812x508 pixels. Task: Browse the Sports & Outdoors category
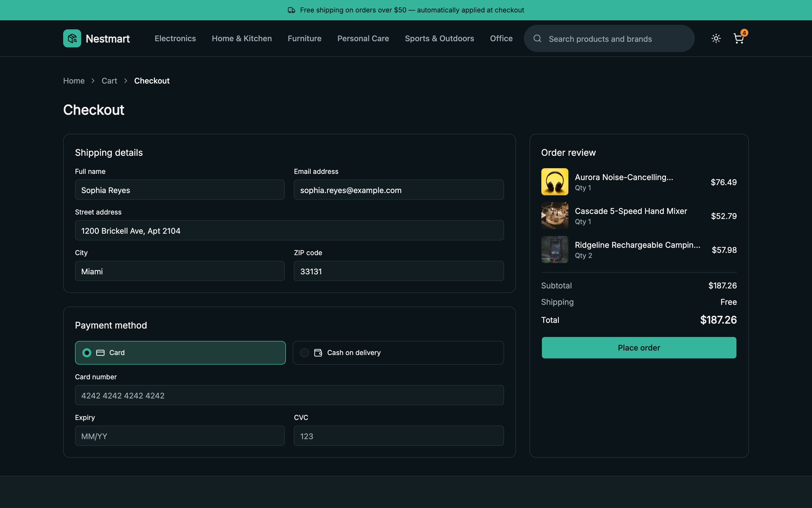[x=439, y=38]
